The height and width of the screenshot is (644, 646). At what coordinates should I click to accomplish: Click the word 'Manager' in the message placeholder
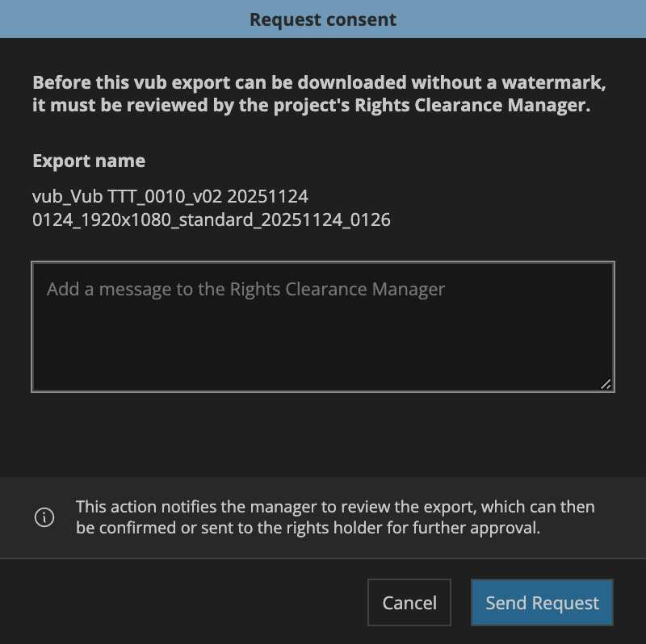coord(409,289)
